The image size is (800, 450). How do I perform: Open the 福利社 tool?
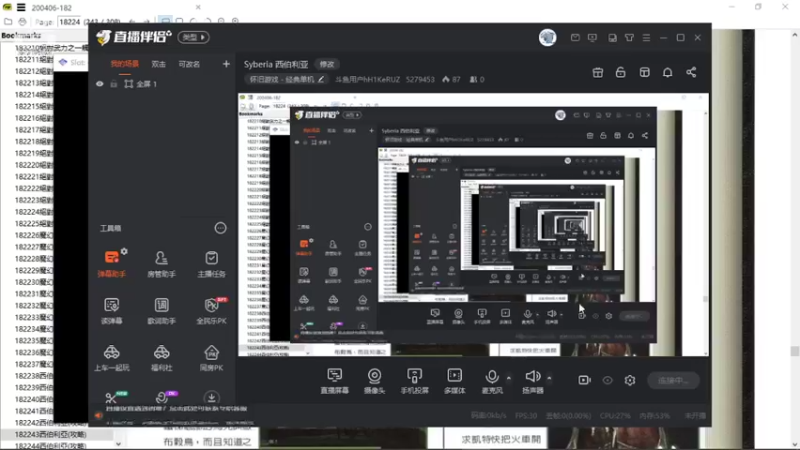161,358
